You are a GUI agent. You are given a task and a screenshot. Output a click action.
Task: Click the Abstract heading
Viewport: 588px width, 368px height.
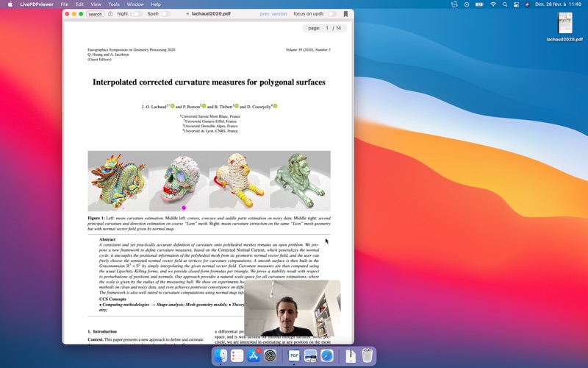click(107, 239)
